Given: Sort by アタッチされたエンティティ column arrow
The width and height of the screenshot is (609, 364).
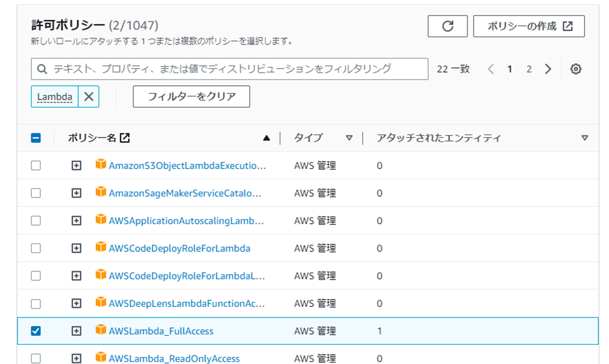Looking at the screenshot, I should (585, 138).
